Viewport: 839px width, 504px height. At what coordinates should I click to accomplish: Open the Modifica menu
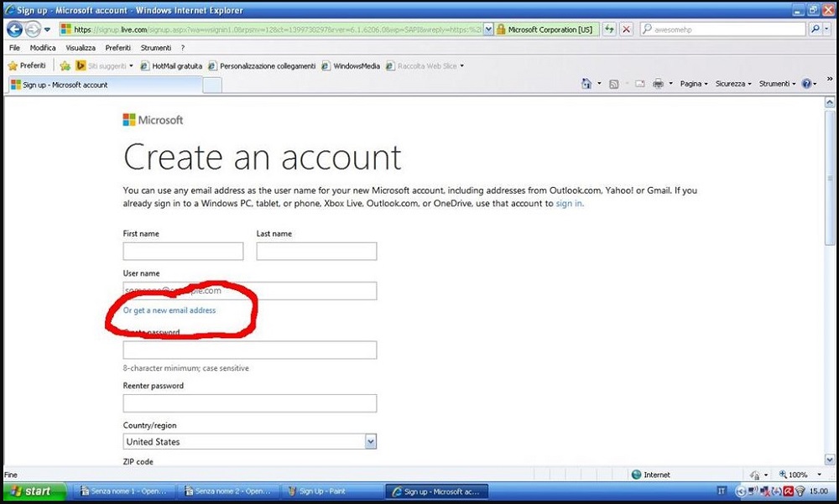(x=43, y=48)
